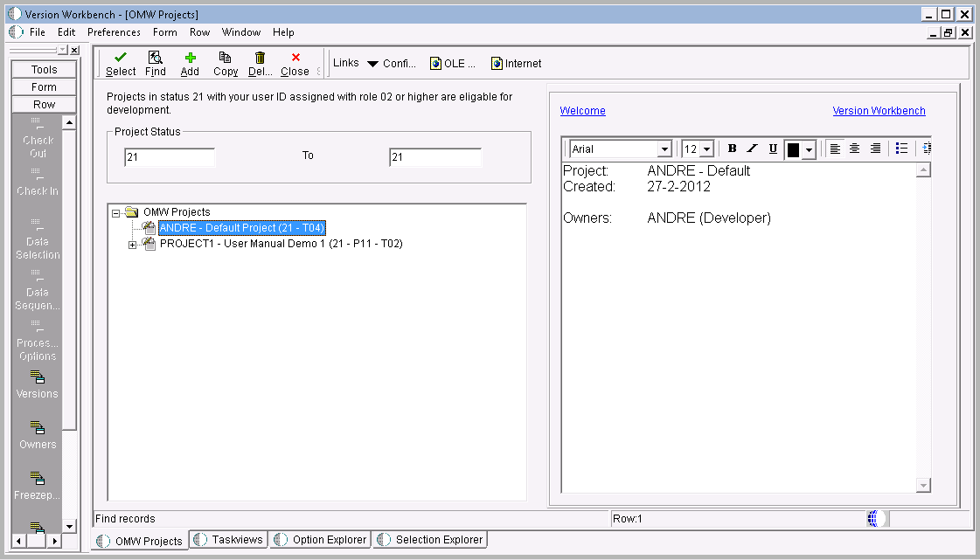
Task: Expand the PROJECT1 tree node
Action: [x=133, y=244]
